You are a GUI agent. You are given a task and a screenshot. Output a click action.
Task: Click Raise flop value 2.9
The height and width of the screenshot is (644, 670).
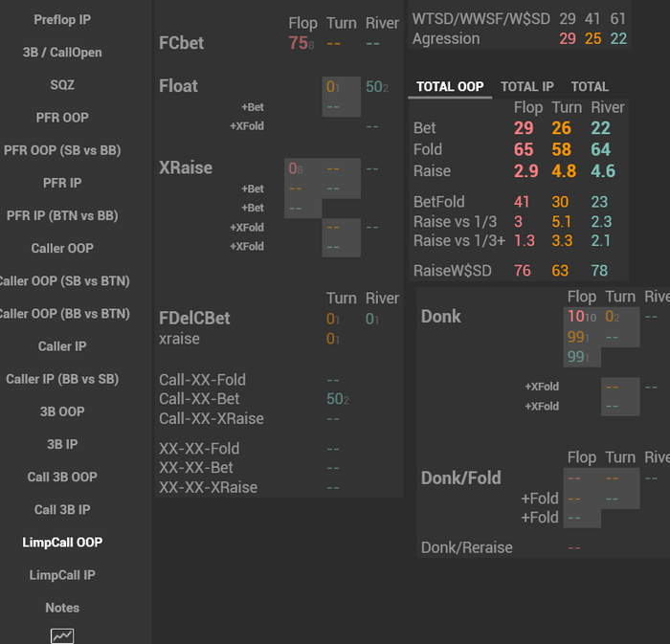(x=526, y=171)
